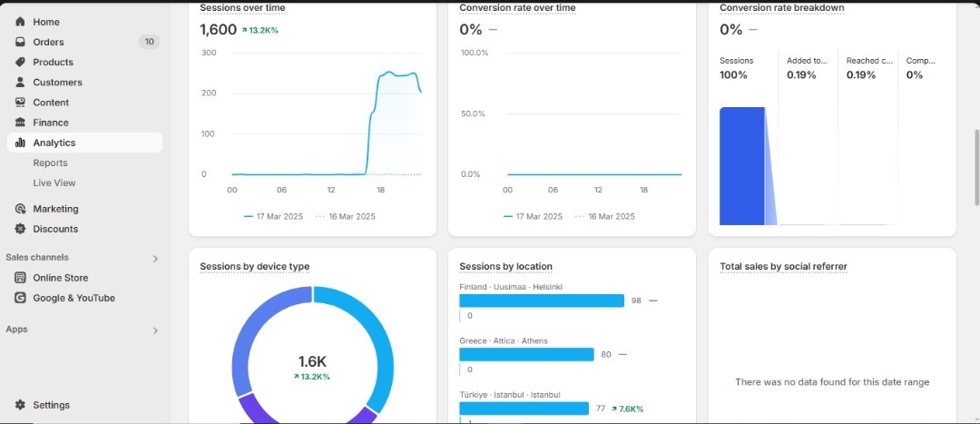Open Content using its icon
This screenshot has width=980, height=424.
20,103
